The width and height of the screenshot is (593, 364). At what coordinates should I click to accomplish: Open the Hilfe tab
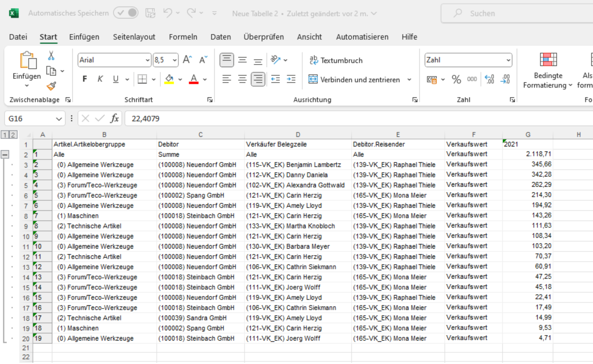(409, 37)
